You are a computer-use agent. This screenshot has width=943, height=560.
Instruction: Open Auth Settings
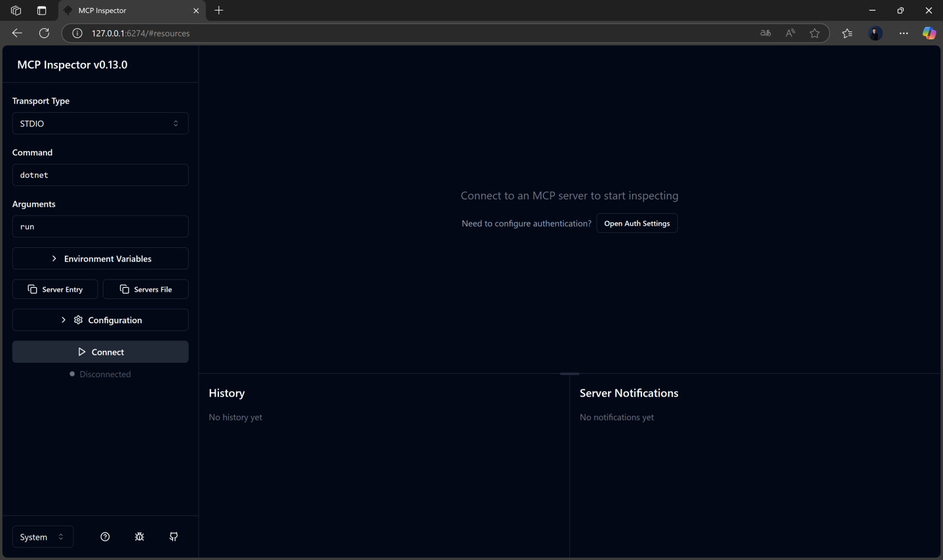click(637, 224)
